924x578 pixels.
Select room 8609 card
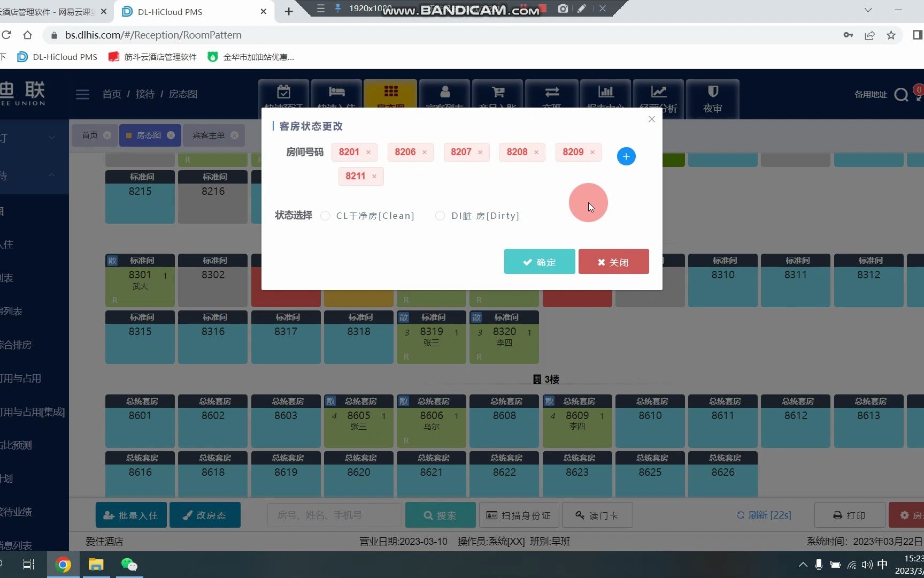577,421
